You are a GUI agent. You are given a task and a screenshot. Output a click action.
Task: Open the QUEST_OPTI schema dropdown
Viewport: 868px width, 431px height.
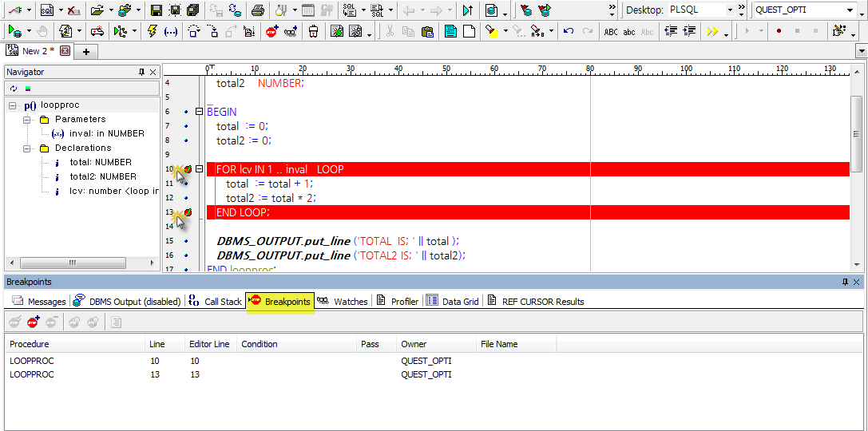(x=850, y=10)
